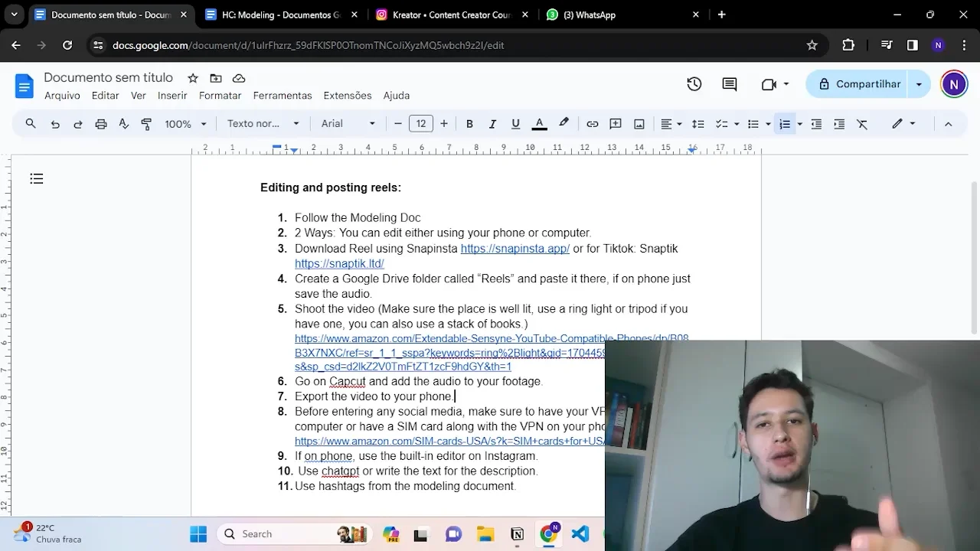Image resolution: width=980 pixels, height=551 pixels.
Task: Open the snaptik.ltd link
Action: [339, 264]
